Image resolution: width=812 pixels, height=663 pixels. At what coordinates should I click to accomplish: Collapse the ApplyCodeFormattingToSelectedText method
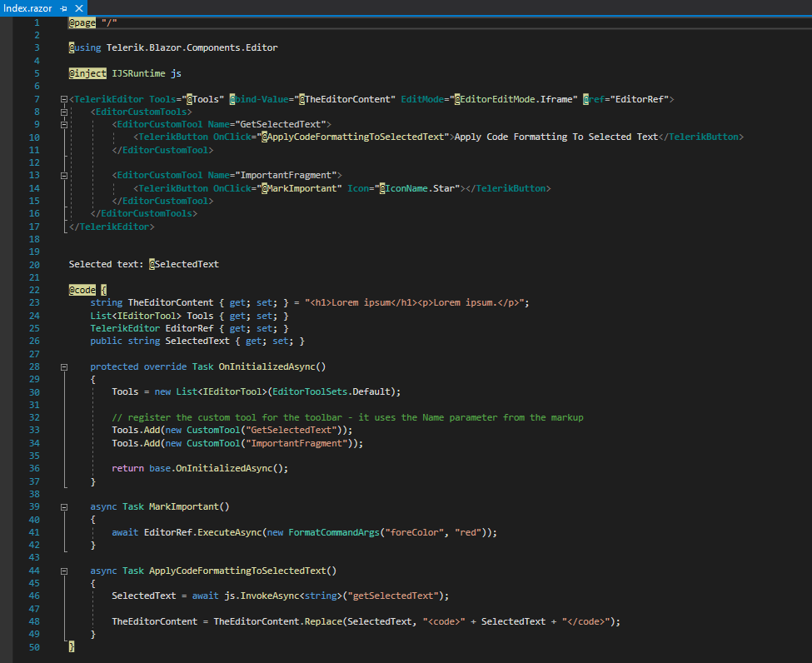tap(64, 571)
